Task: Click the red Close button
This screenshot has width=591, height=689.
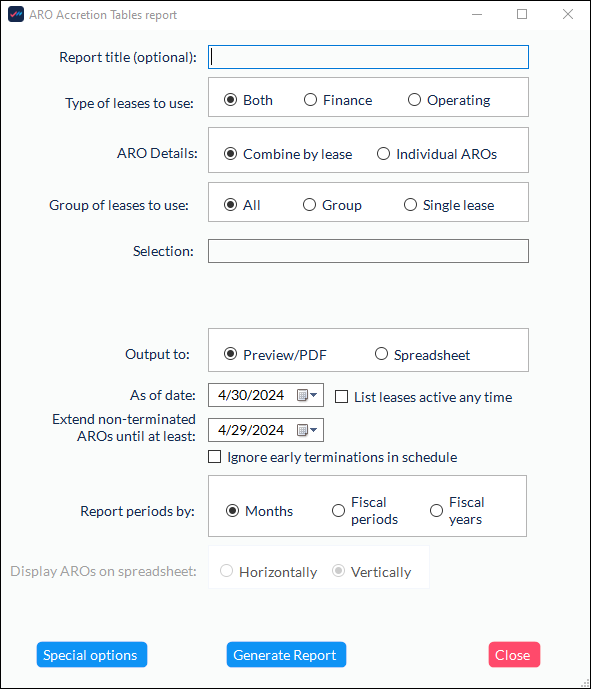Action: point(514,655)
